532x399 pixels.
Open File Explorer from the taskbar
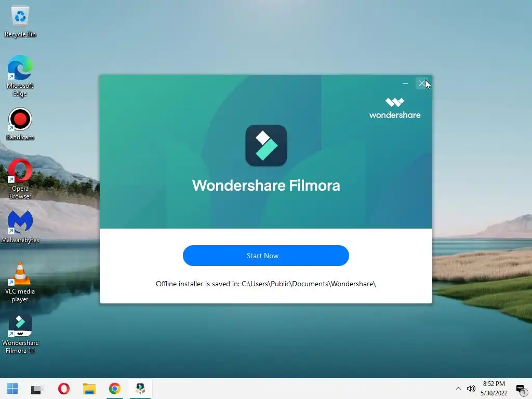pyautogui.click(x=89, y=389)
